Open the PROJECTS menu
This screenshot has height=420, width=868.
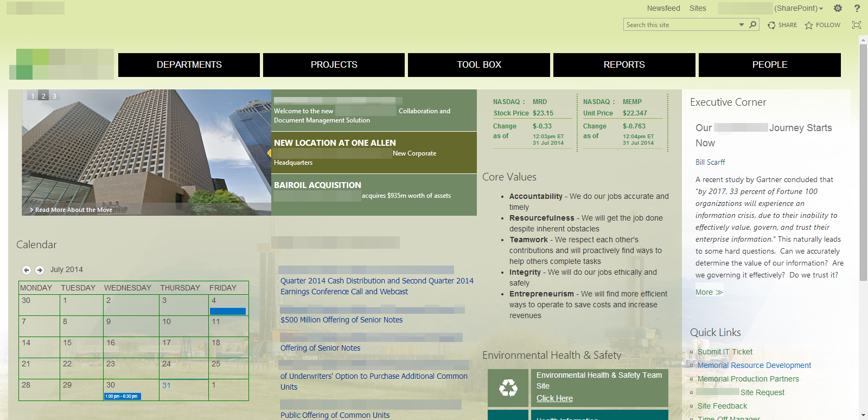click(334, 65)
